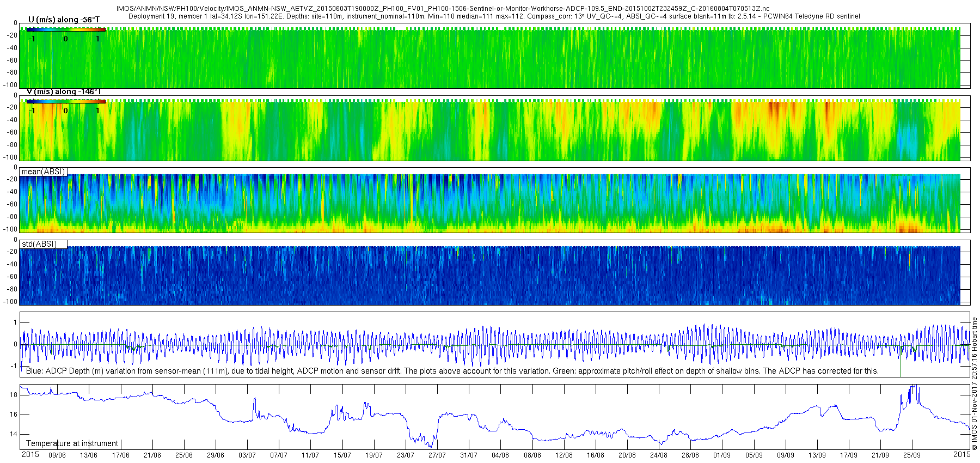This screenshot has width=980, height=463.
Task: Click the green downward spike in depth variation plot
Action: 901,362
